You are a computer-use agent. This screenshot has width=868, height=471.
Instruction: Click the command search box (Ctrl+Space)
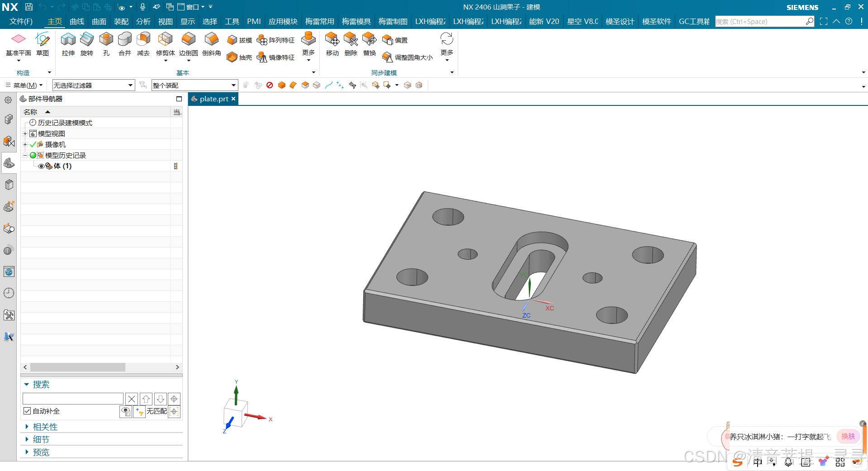pyautogui.click(x=764, y=21)
